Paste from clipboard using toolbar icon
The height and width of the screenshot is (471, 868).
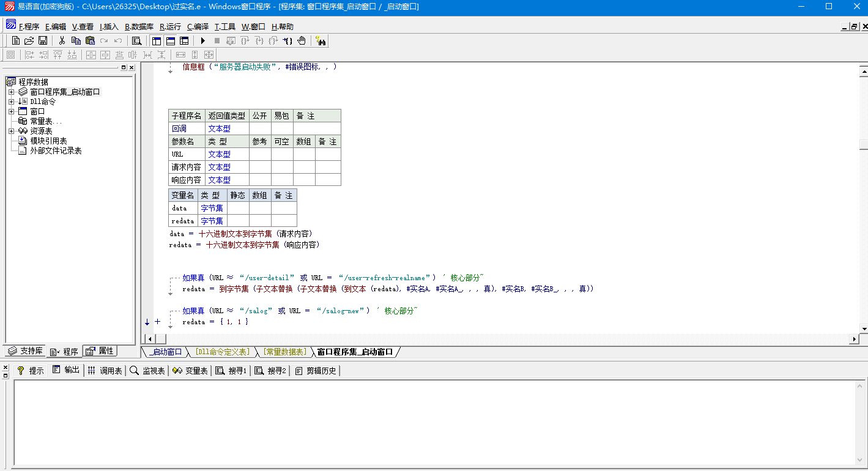pos(91,41)
